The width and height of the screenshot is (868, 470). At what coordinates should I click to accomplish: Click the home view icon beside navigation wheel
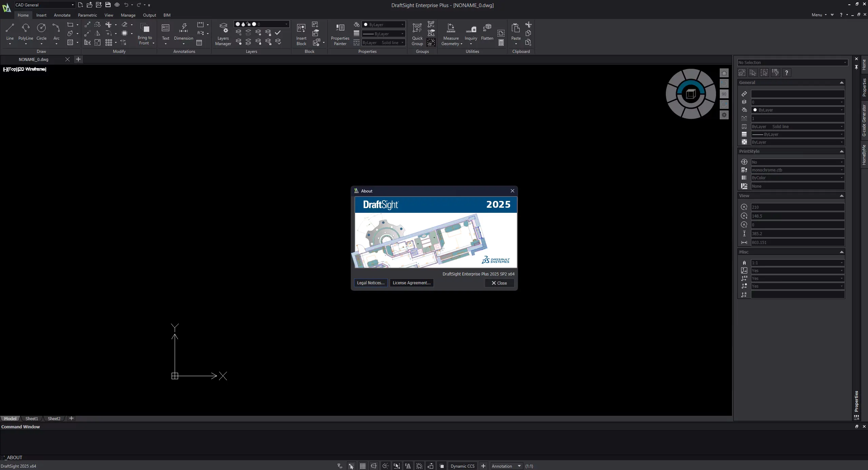tap(724, 73)
